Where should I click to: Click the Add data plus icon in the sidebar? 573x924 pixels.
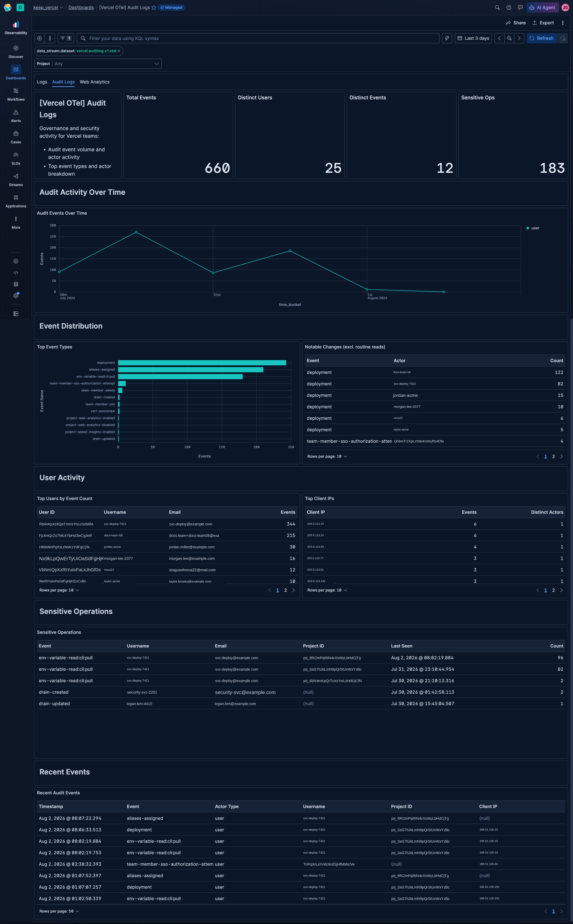pyautogui.click(x=16, y=261)
